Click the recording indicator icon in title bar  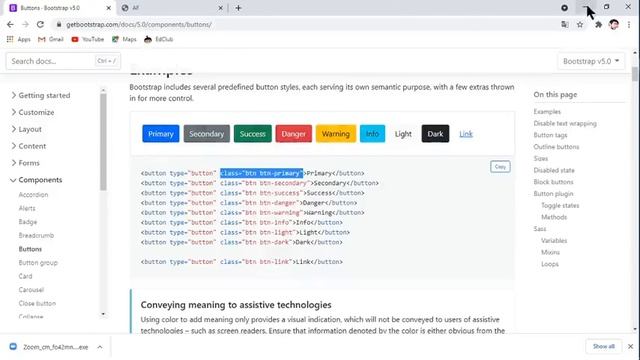pos(564,8)
